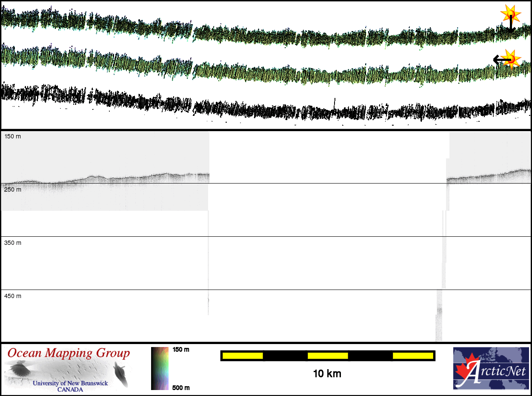Click the 10 km scale label
The image size is (532, 396).
[327, 374]
